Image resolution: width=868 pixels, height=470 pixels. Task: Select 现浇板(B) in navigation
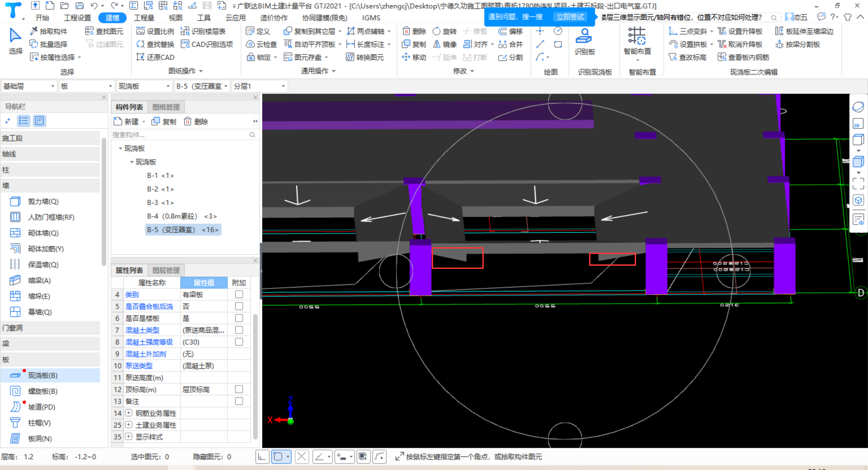point(50,376)
